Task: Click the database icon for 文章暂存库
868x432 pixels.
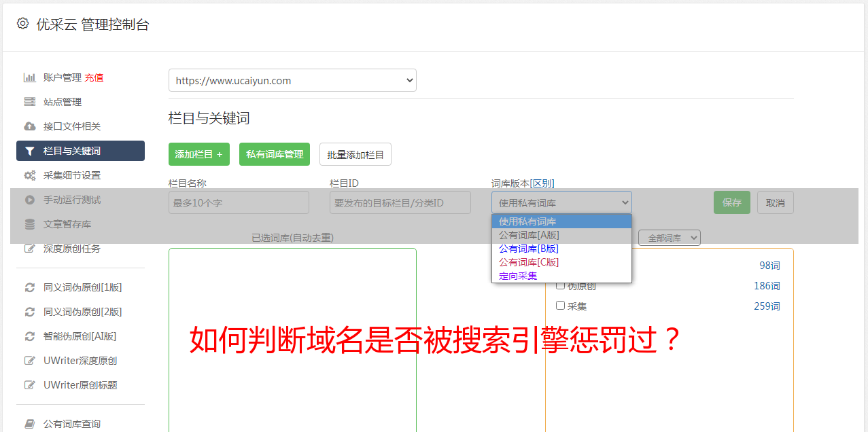Action: tap(30, 224)
